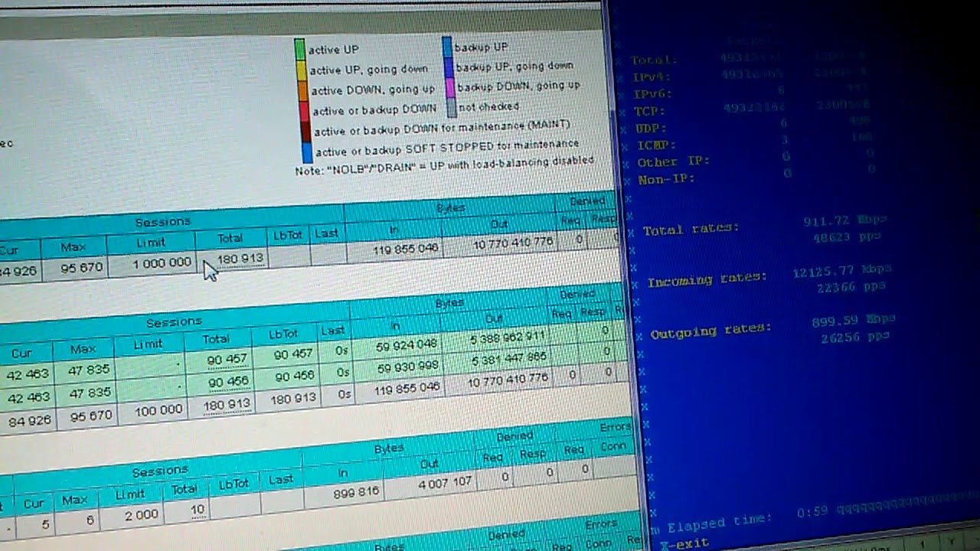Click the orange 'active DOWN, going up' swatch
Viewport: 980px width, 551px height.
pos(302,90)
